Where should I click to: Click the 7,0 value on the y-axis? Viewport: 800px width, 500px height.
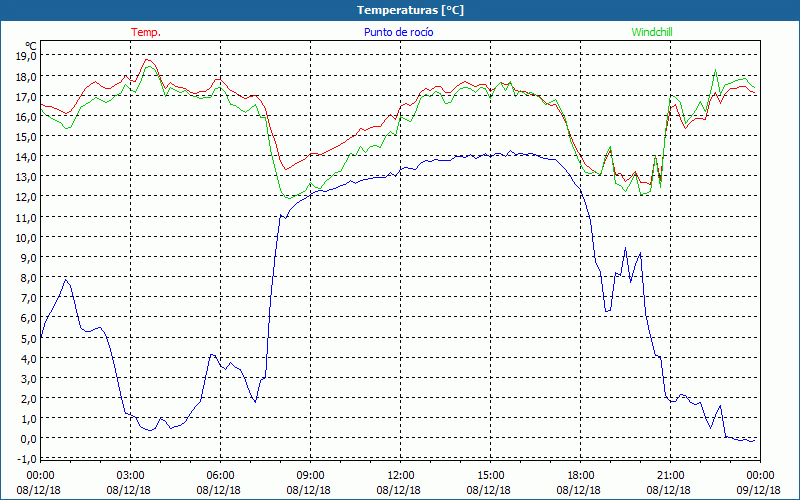click(29, 297)
